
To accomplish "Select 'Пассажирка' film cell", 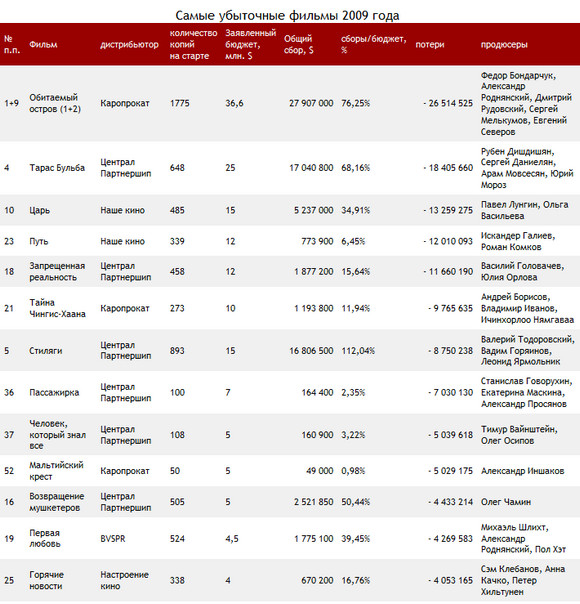I will [x=54, y=393].
